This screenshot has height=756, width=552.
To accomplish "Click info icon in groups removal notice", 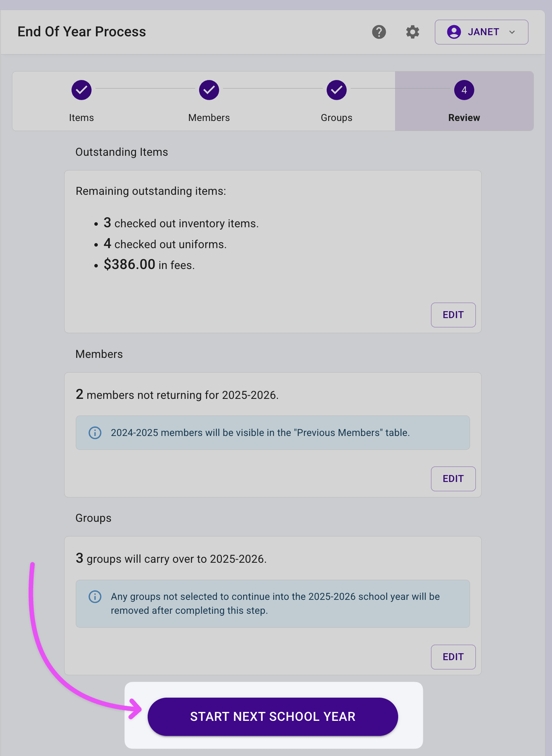I will (95, 596).
